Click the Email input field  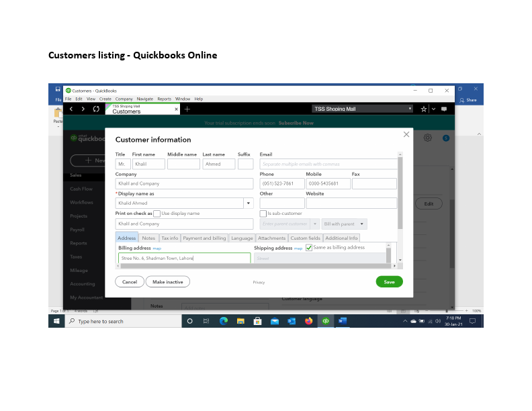click(328, 164)
